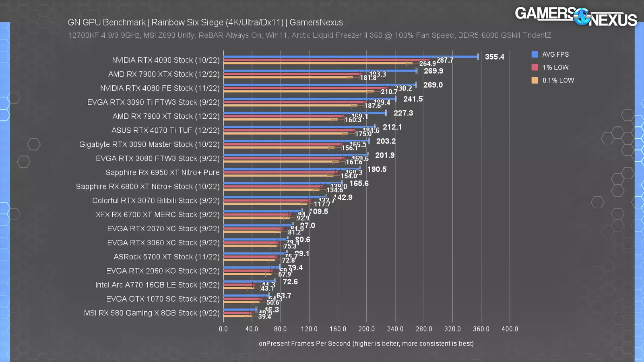
Task: Click the 190.5 value for RX 6950 XT
Action: (x=377, y=169)
